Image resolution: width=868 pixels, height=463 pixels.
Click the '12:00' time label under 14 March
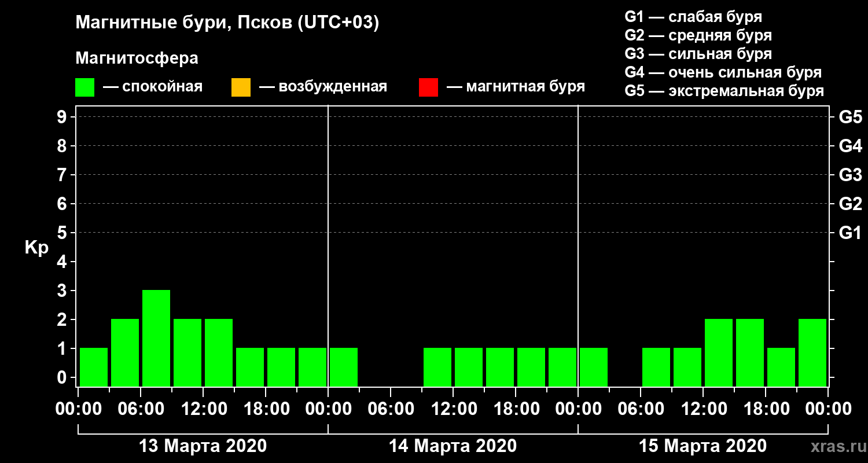pyautogui.click(x=454, y=409)
